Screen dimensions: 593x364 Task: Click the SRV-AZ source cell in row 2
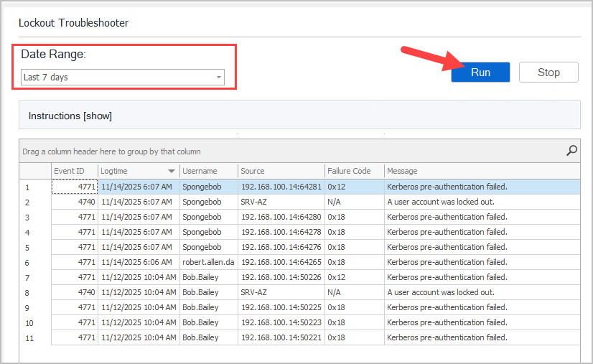tap(256, 202)
